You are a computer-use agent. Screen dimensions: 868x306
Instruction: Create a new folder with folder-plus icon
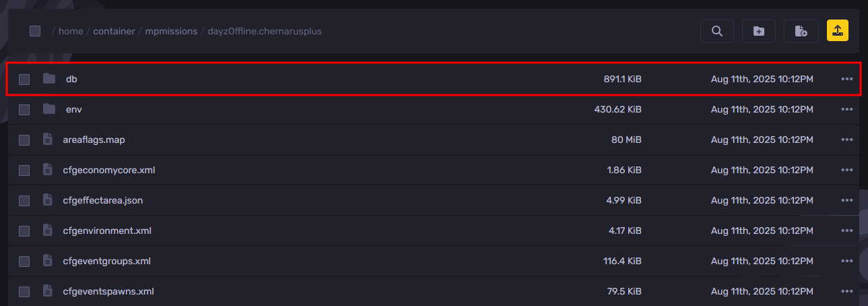[759, 31]
